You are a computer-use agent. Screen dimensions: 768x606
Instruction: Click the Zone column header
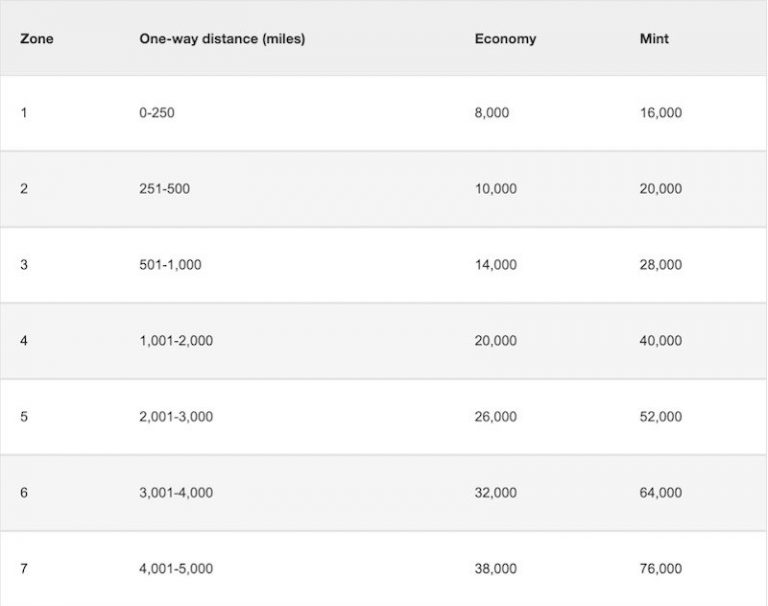(37, 39)
